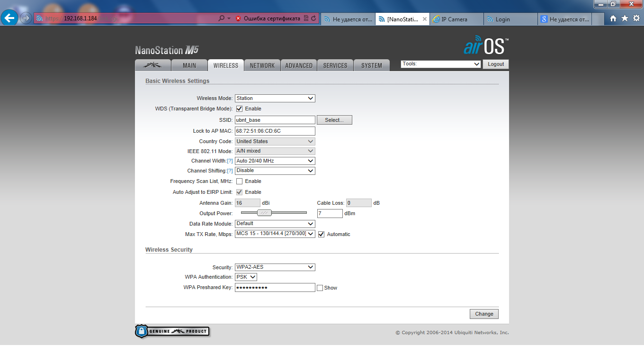This screenshot has width=644, height=364.
Task: Switch to the MAIN tab
Action: 189,65
